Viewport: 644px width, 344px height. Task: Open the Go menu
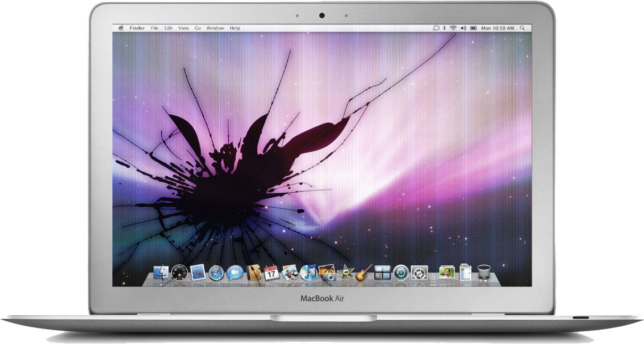click(x=198, y=27)
